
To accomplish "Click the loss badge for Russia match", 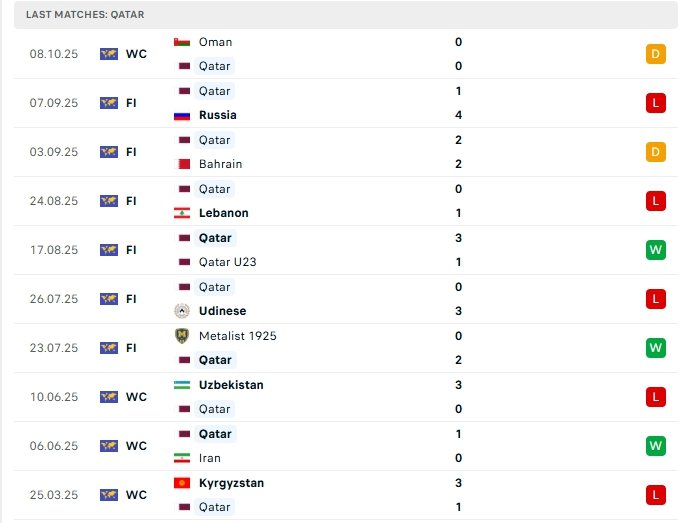I will 656,103.
